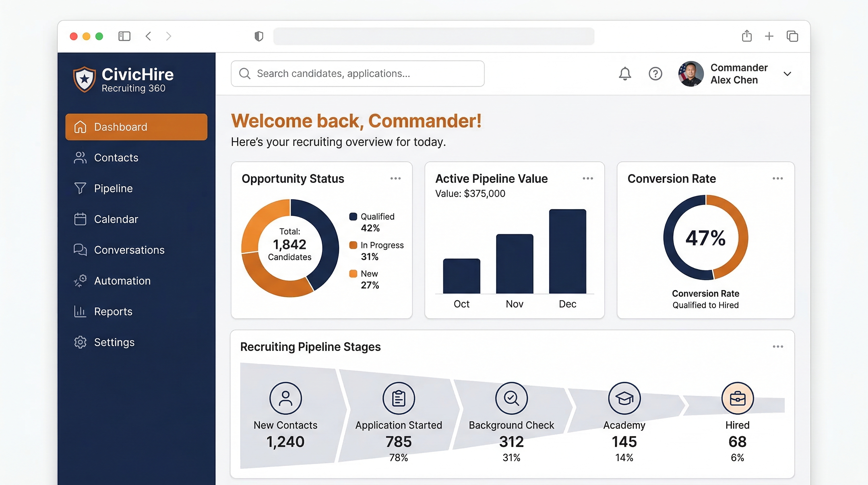868x485 pixels.
Task: Select the Pipeline funnel icon
Action: point(80,188)
